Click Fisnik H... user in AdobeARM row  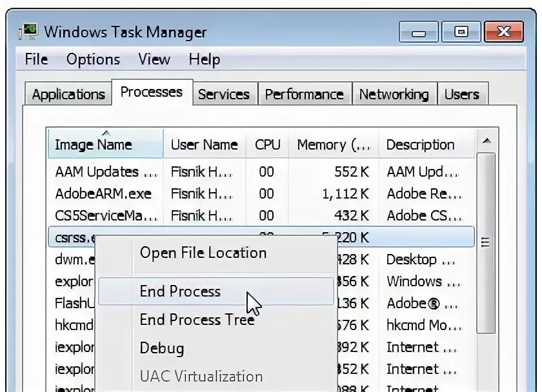tap(201, 194)
